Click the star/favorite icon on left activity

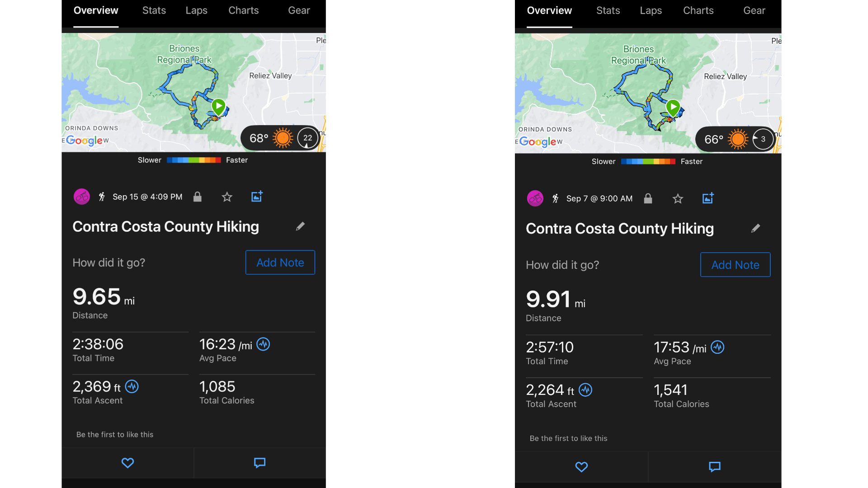[x=226, y=197]
